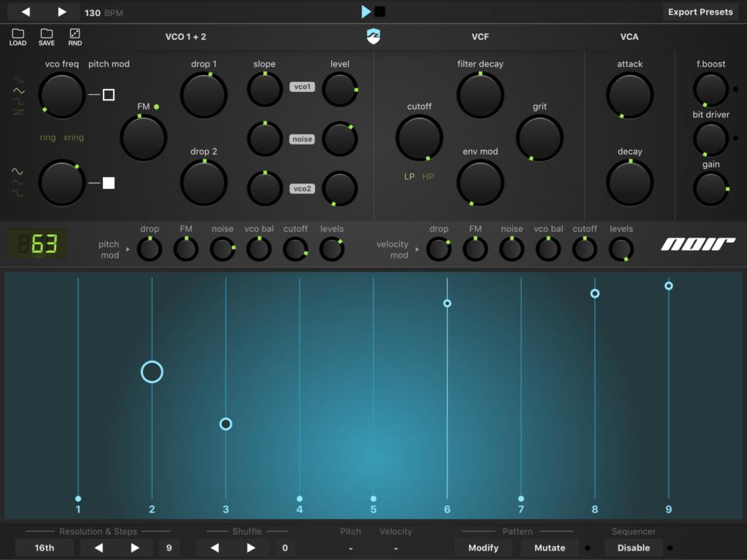Switch filter to LP mode
This screenshot has height=560, width=747.
coord(409,176)
